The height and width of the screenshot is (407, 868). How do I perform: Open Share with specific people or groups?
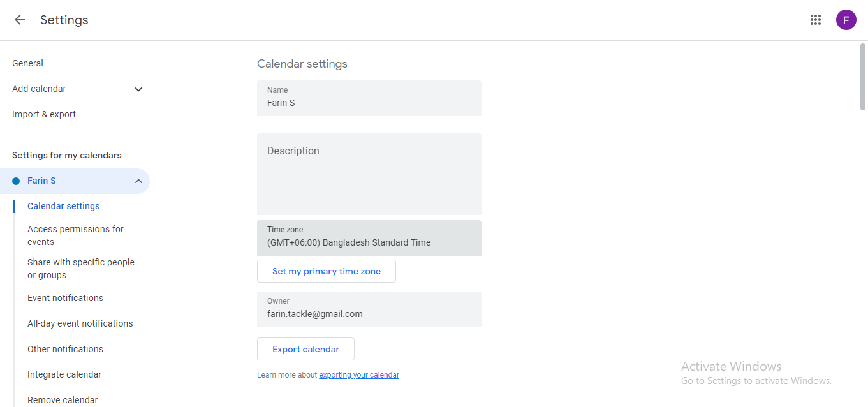pyautogui.click(x=81, y=268)
